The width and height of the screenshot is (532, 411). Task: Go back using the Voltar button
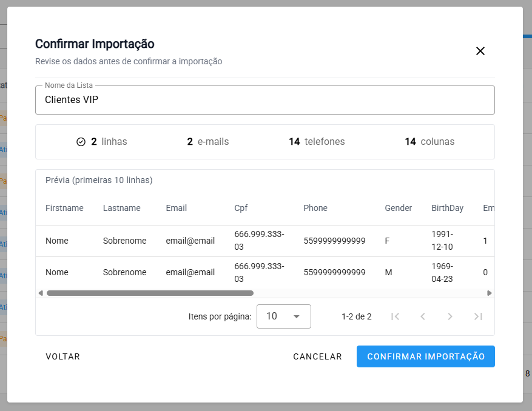pyautogui.click(x=63, y=356)
